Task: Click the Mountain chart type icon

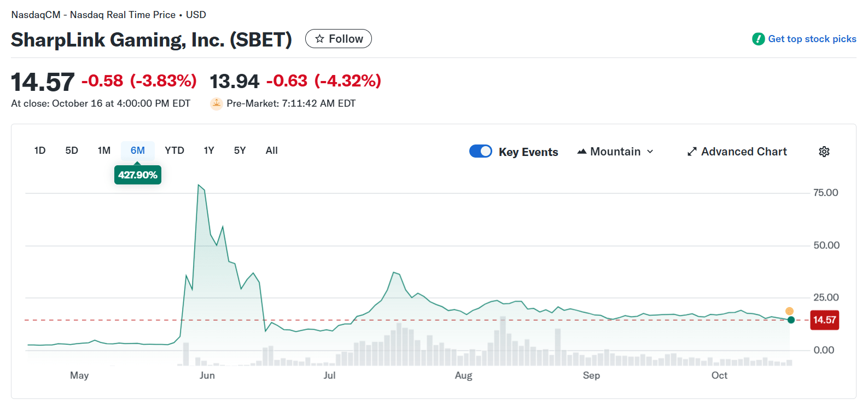Action: pyautogui.click(x=582, y=152)
